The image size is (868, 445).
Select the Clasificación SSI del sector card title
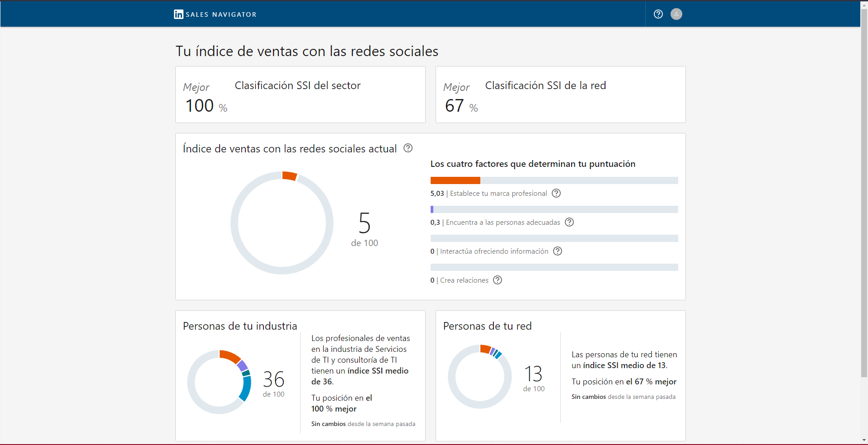tap(298, 85)
